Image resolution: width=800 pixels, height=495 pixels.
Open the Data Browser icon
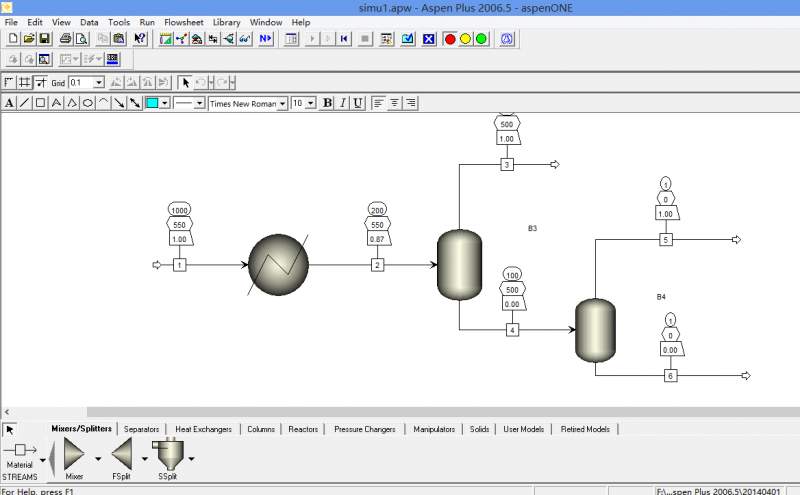291,39
